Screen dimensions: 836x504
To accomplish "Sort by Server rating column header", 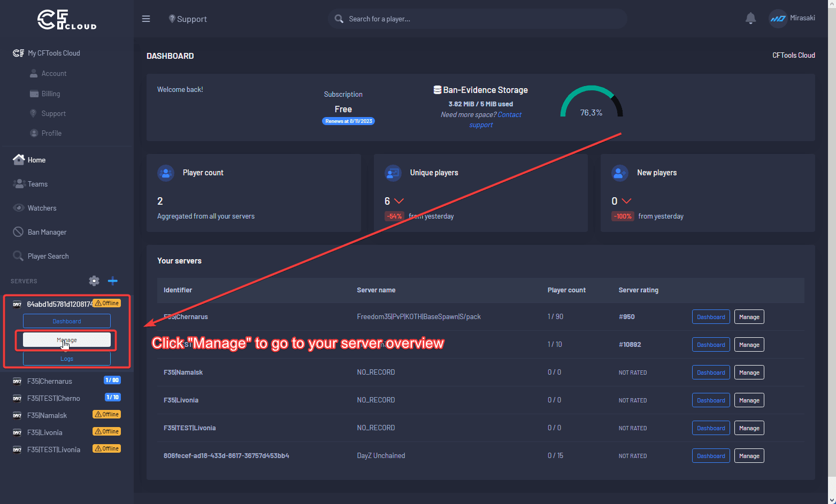I will (x=638, y=290).
